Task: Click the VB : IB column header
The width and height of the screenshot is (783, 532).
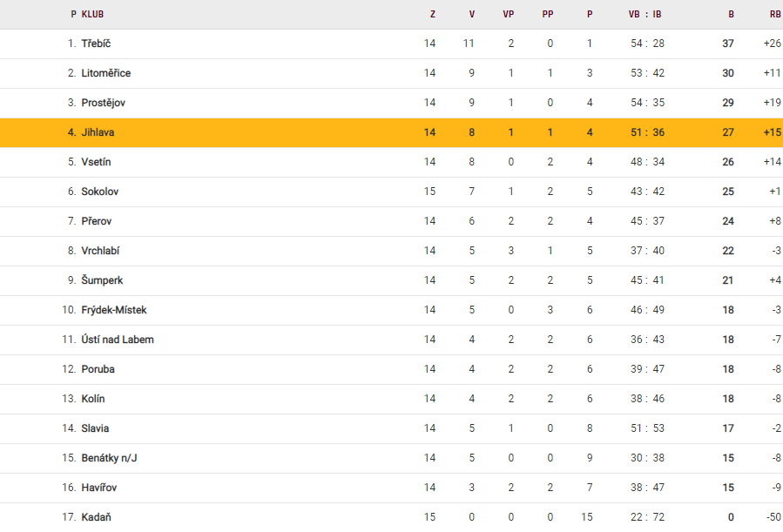Action: tap(645, 14)
